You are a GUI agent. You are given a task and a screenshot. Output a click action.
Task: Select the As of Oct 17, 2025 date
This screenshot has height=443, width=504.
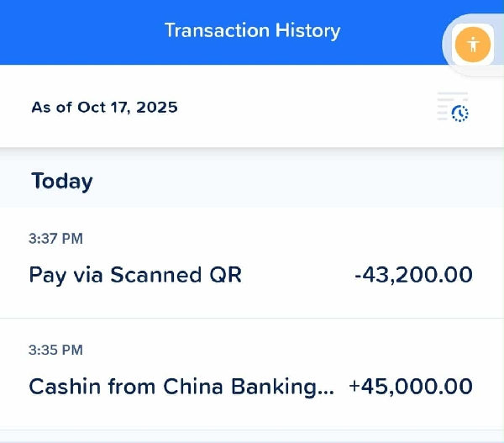tap(104, 108)
